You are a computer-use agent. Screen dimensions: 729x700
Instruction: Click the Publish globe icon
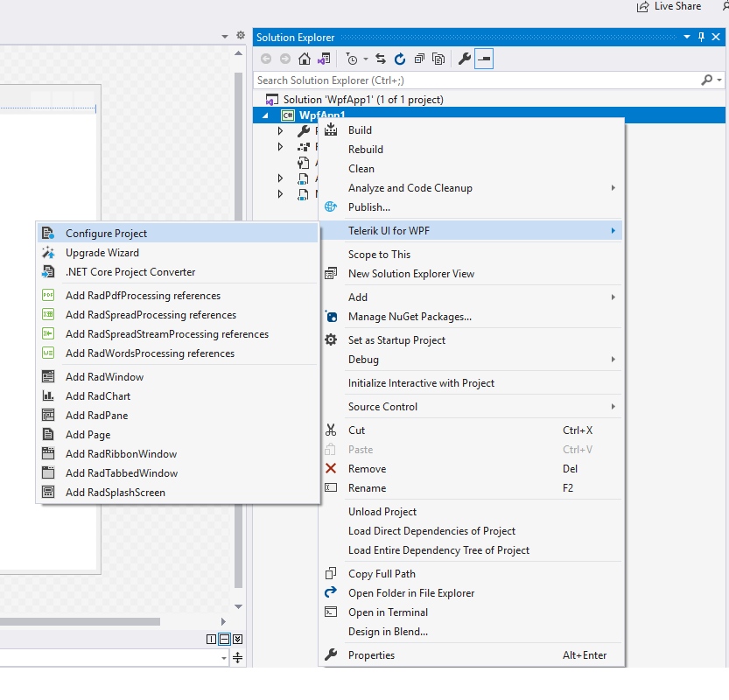point(331,206)
